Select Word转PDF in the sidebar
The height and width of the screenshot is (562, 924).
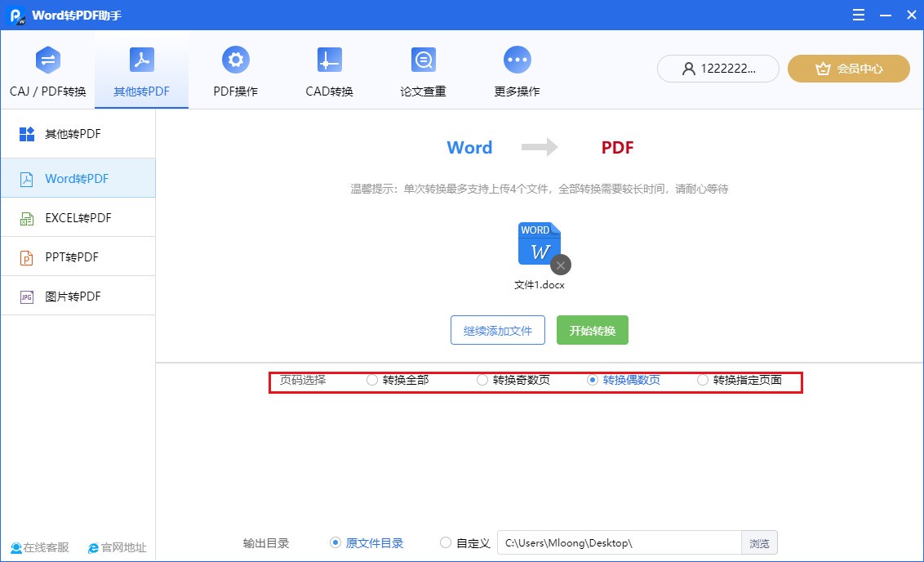pyautogui.click(x=78, y=179)
